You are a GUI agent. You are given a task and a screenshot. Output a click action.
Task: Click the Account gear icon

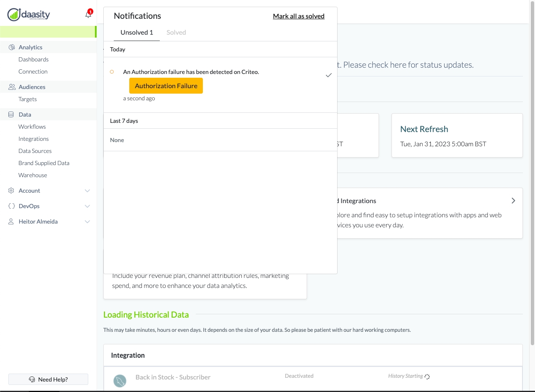[x=11, y=191]
